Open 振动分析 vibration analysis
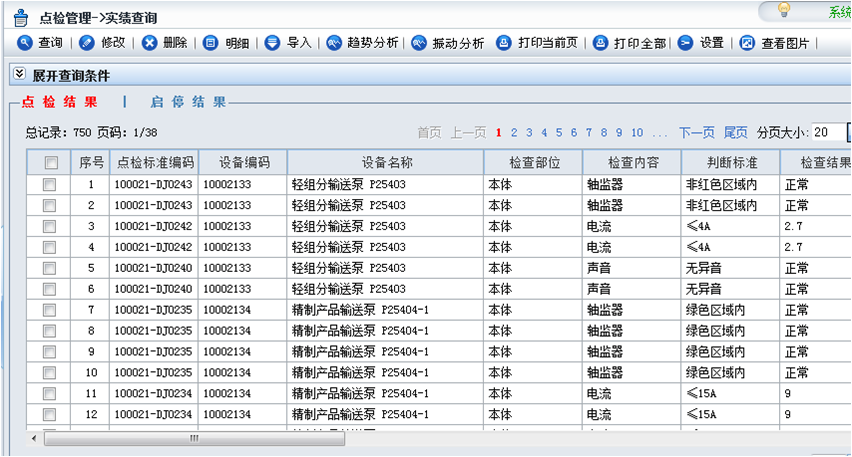The height and width of the screenshot is (457, 852). tap(419, 43)
